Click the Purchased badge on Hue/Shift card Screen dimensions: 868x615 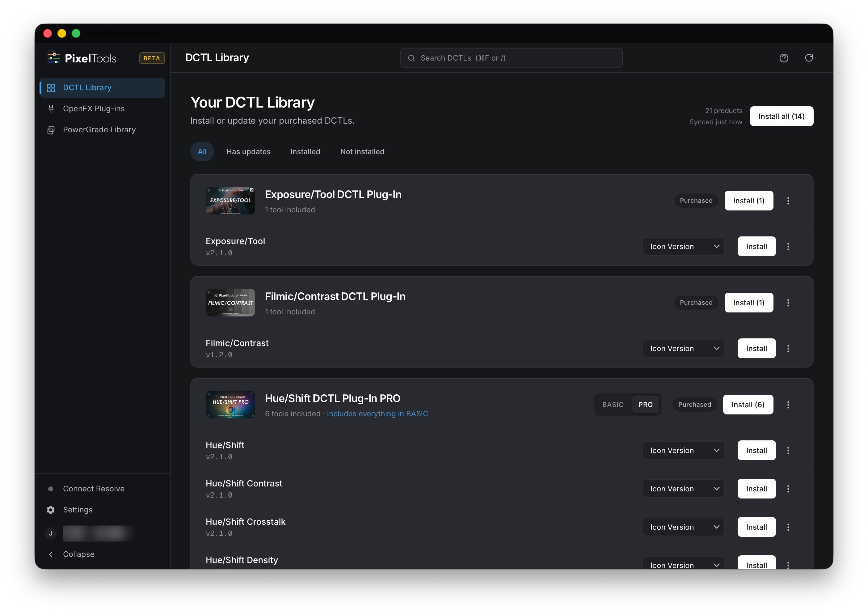(x=694, y=405)
